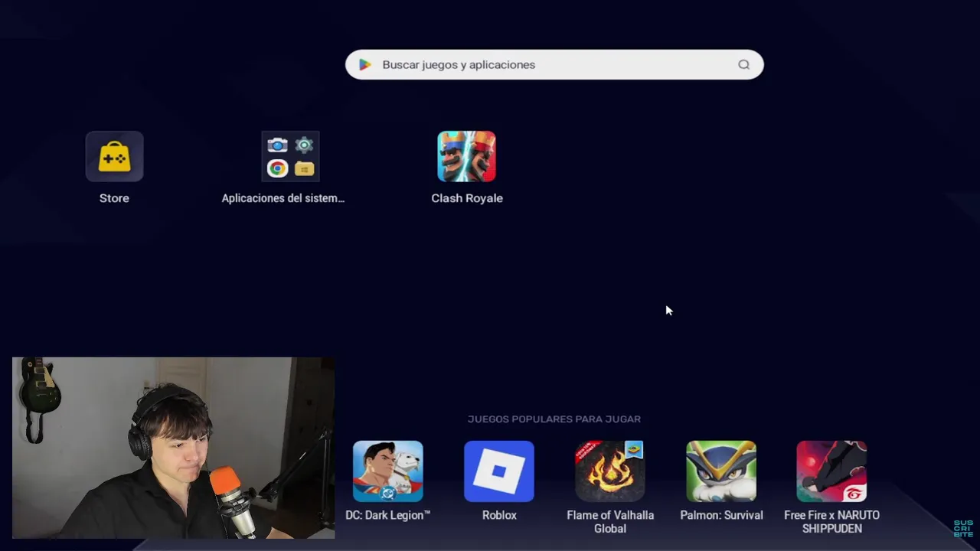
Task: Click the Roblox label text
Action: pyautogui.click(x=499, y=516)
